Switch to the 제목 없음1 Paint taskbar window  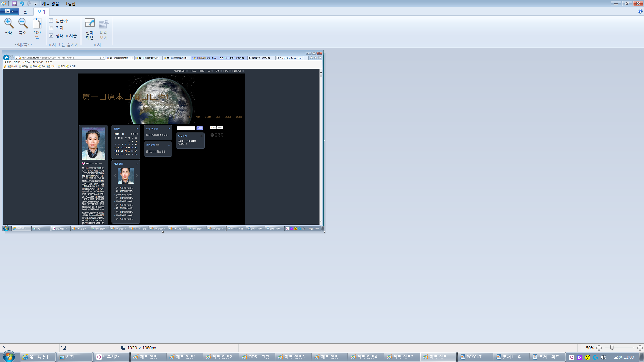[185, 357]
